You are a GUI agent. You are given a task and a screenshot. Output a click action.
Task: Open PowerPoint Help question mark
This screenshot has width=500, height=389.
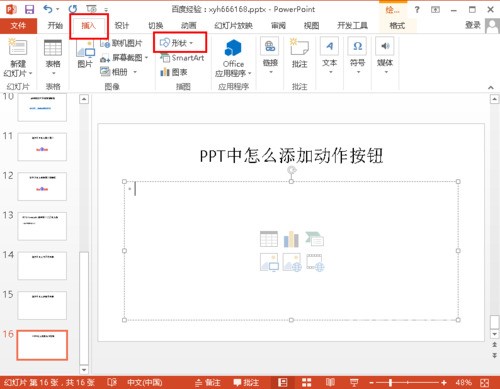point(417,10)
